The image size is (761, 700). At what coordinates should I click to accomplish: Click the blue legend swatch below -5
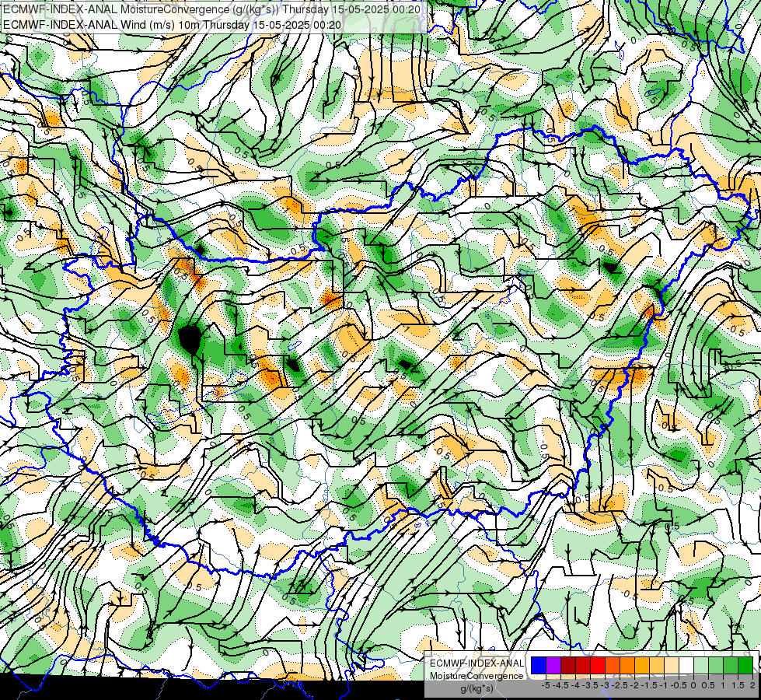[539, 665]
